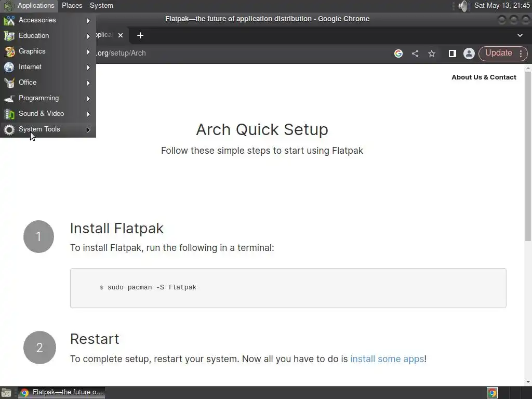Click the pacman install command code box
532x399 pixels.
[x=288, y=288]
